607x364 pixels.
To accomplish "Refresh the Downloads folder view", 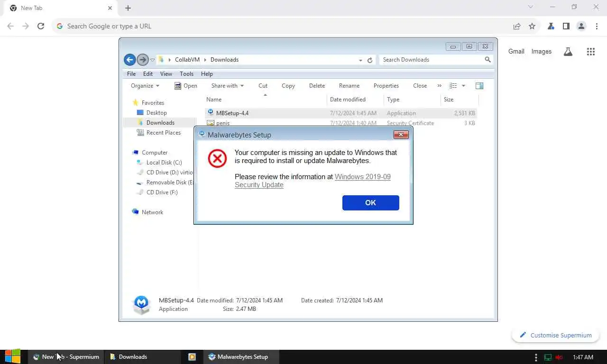I will [370, 60].
